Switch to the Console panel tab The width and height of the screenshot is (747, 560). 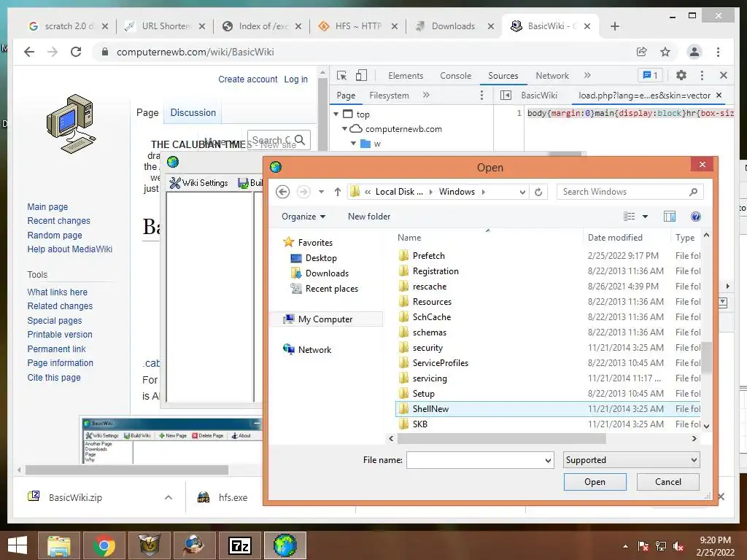click(455, 76)
